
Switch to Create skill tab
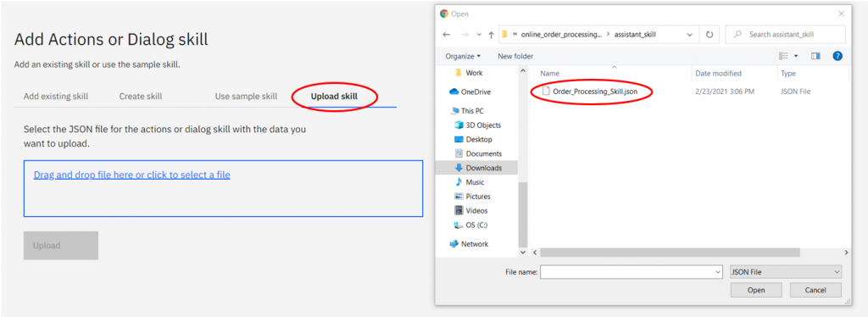click(141, 97)
